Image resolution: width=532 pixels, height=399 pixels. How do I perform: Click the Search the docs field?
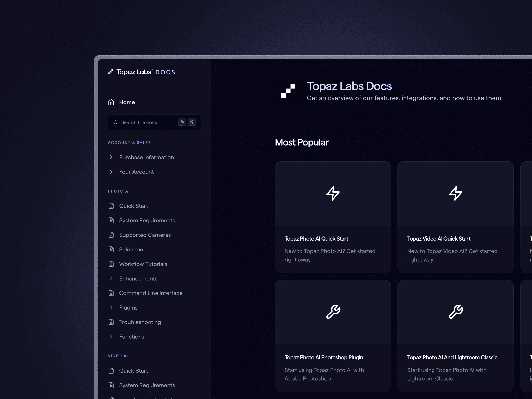147,122
